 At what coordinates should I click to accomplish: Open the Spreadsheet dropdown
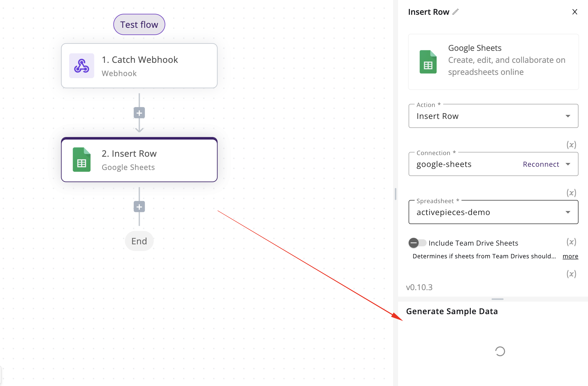(493, 212)
